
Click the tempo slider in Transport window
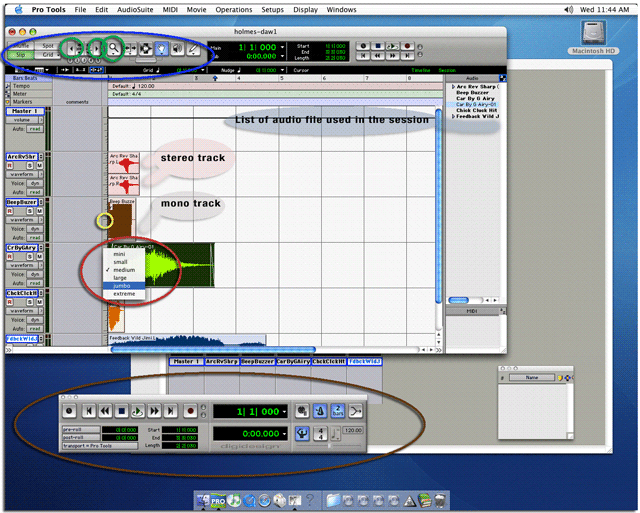click(329, 446)
